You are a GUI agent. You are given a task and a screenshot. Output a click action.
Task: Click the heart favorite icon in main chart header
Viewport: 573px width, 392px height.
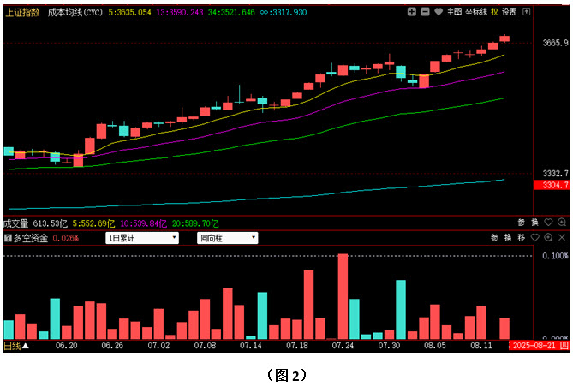(x=439, y=12)
